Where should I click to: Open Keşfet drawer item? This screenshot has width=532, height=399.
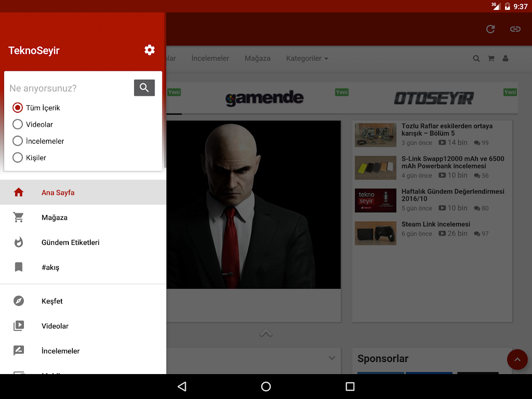[x=83, y=301]
